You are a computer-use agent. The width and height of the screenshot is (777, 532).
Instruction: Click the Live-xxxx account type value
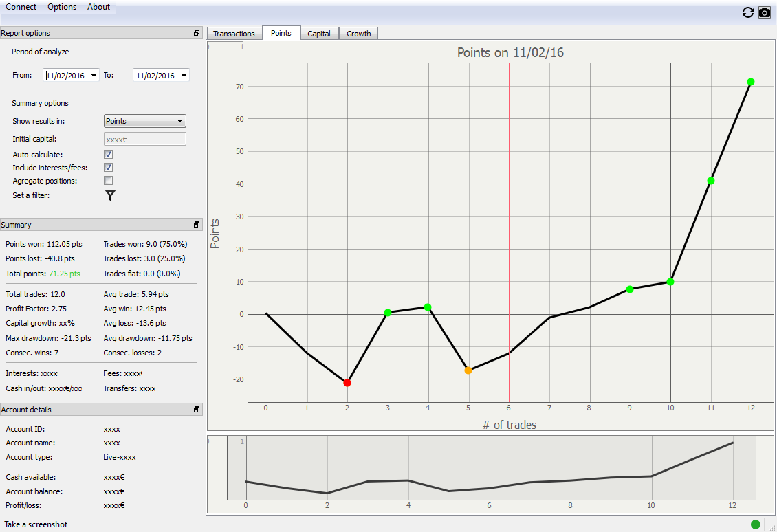tap(120, 456)
